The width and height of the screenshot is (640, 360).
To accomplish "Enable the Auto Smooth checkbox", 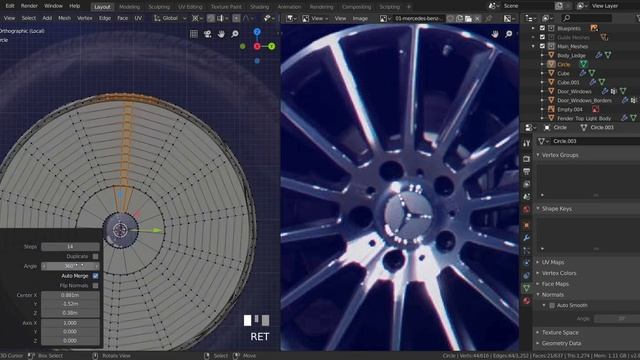I will [x=552, y=305].
